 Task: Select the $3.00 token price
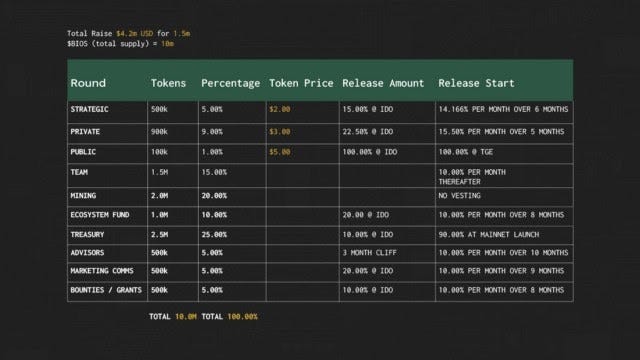280,132
